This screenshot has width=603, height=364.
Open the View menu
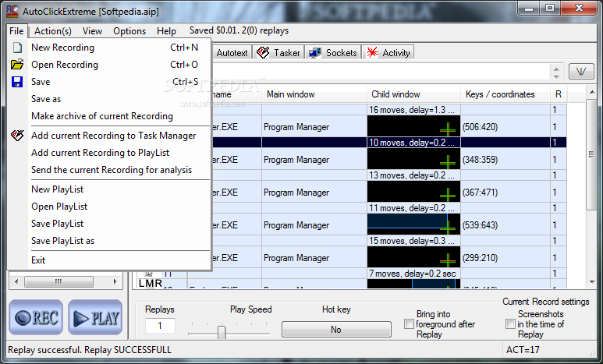pos(92,30)
